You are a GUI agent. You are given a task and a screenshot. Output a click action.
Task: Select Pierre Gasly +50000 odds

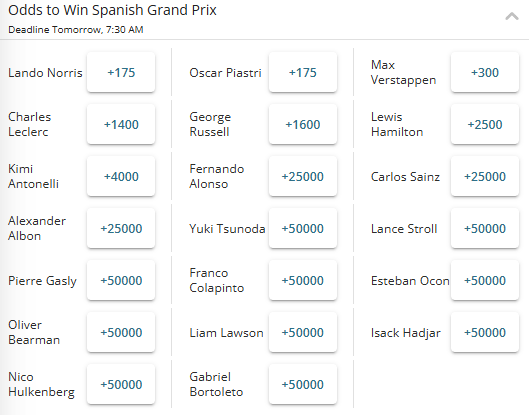coord(121,280)
